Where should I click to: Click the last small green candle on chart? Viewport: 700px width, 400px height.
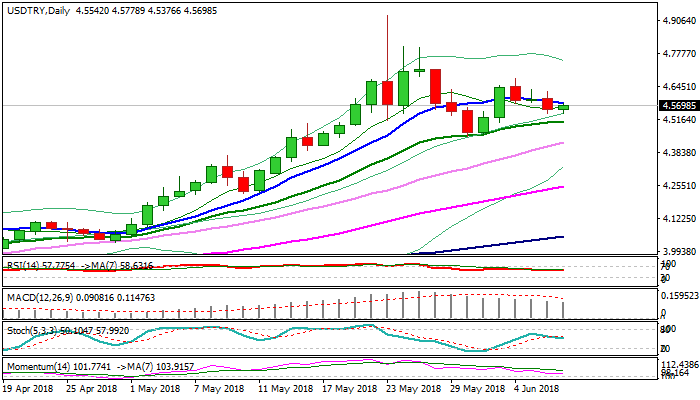pos(563,107)
